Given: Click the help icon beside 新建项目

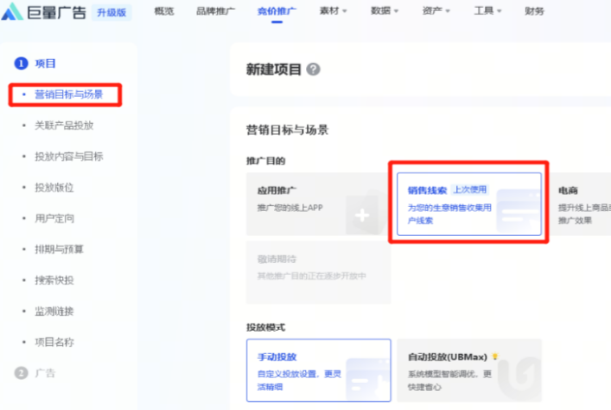Looking at the screenshot, I should 314,70.
